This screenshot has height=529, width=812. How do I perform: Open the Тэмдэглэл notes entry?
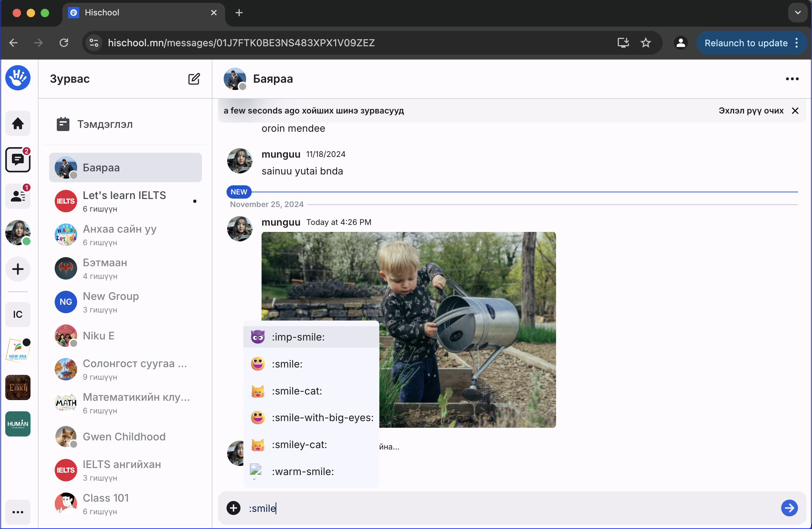105,124
